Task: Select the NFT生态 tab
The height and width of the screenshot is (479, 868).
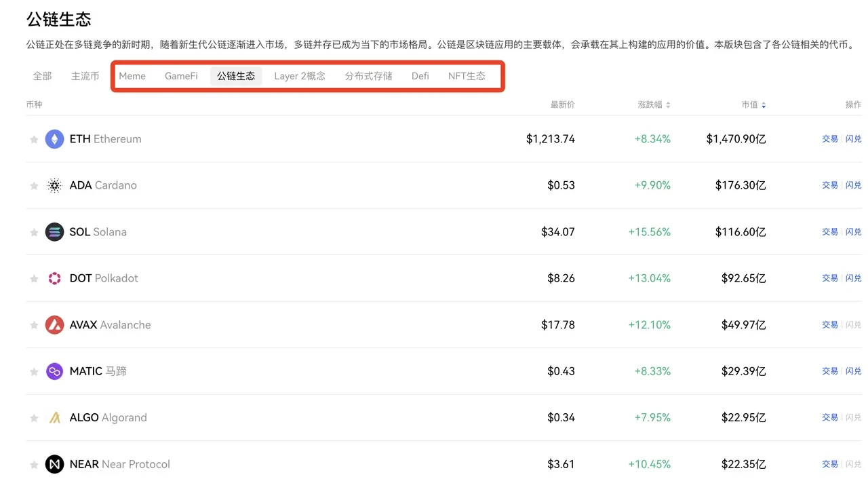Action: pos(467,76)
